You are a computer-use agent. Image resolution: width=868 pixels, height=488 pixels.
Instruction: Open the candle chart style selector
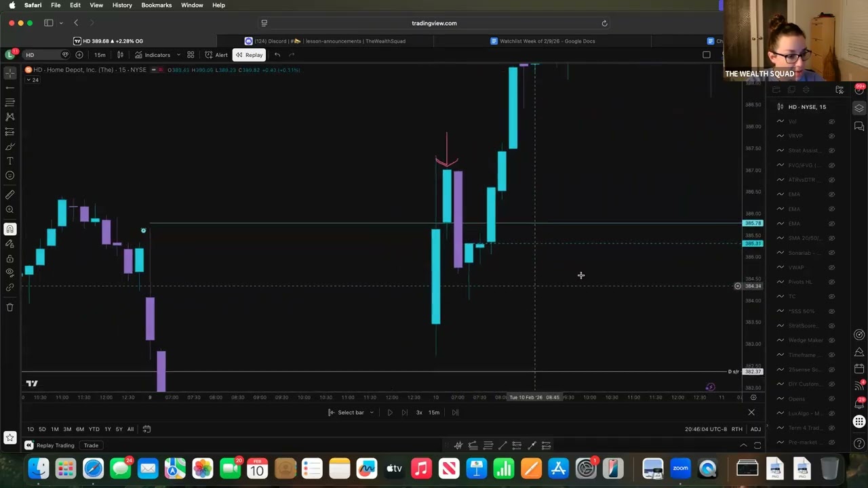pos(120,55)
